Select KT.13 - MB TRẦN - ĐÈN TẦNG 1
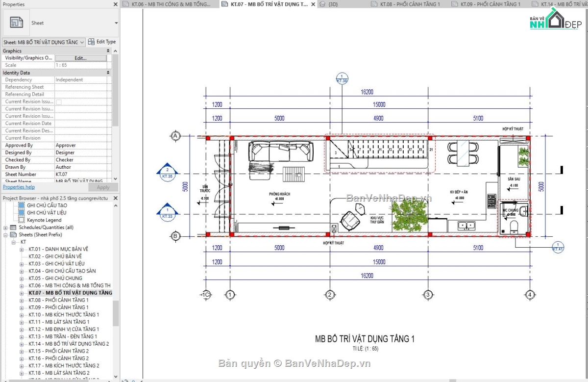This screenshot has height=382, width=588. tap(63, 336)
